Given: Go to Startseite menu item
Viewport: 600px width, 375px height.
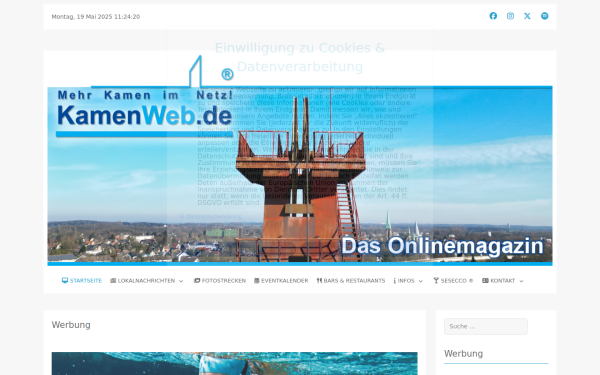Looking at the screenshot, I should (82, 281).
